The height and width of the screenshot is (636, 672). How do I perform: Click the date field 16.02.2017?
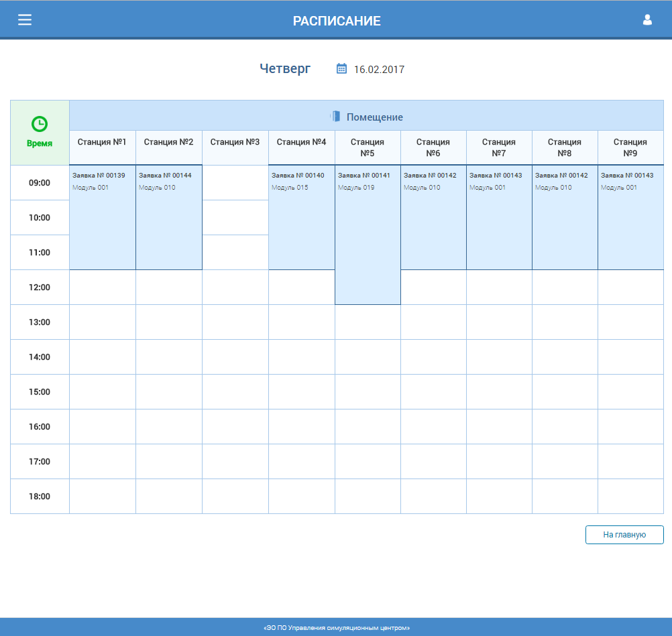(379, 69)
